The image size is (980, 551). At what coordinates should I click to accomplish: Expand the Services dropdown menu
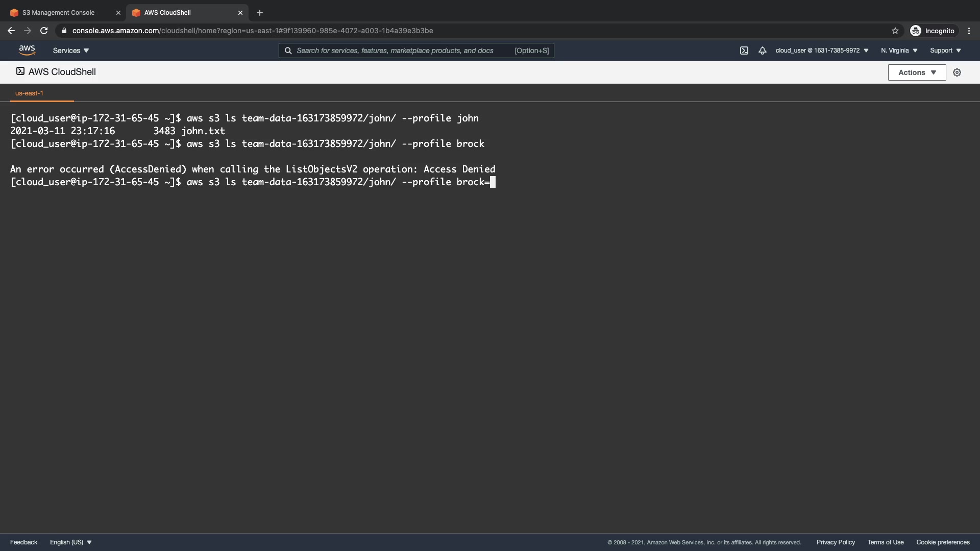(71, 51)
